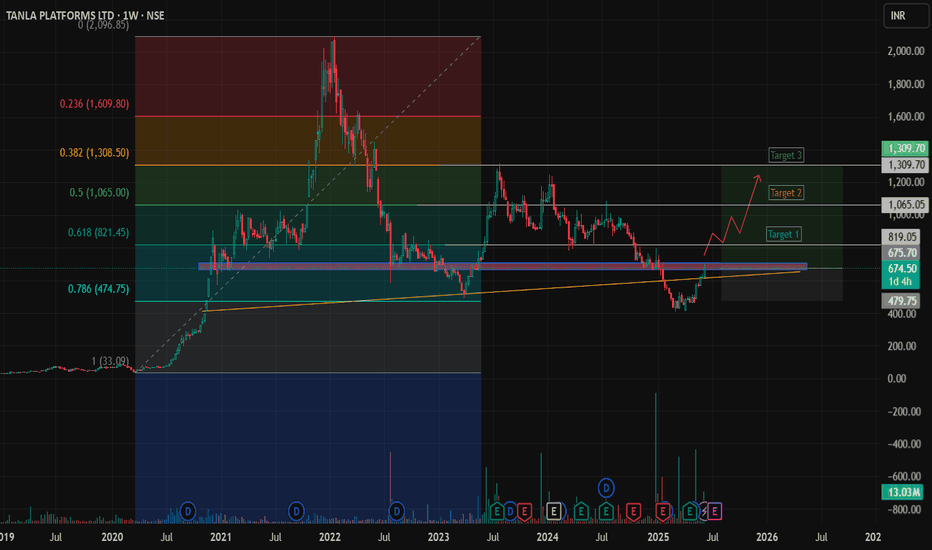Click the 400.00 price scale label

point(902,314)
